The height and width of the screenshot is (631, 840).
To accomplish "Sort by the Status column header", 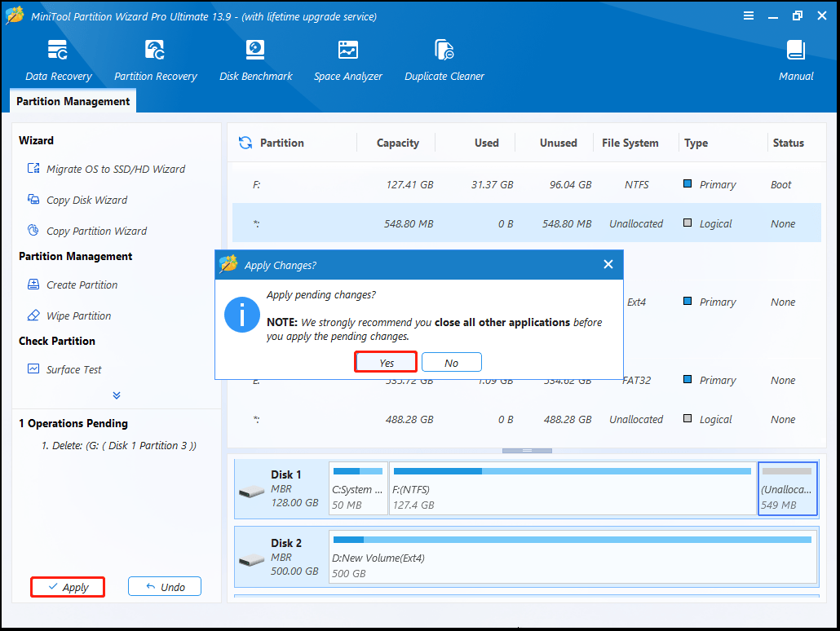I will [788, 143].
